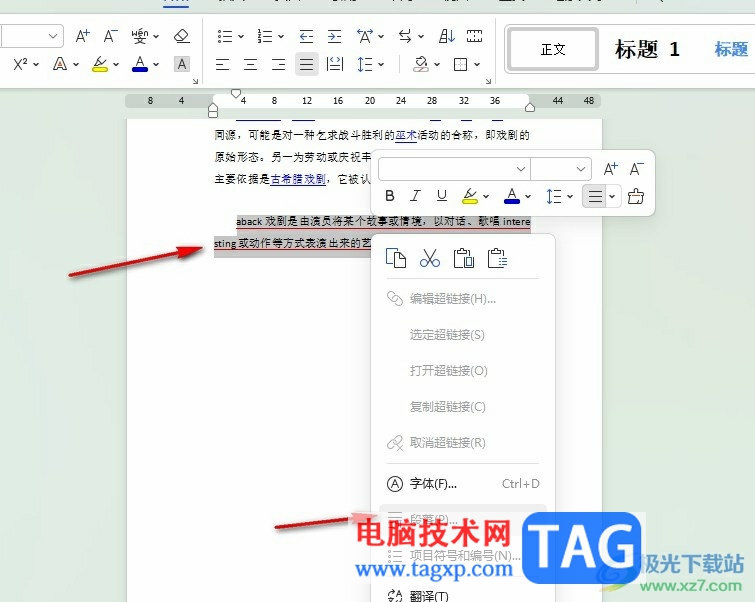Click the text direction arrows icon
This screenshot has height=602, width=755.
coord(405,36)
